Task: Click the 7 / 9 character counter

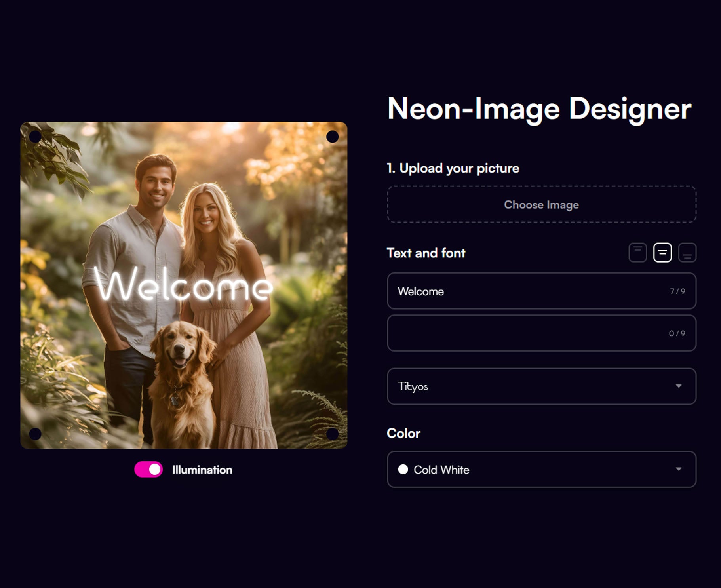Action: tap(677, 291)
